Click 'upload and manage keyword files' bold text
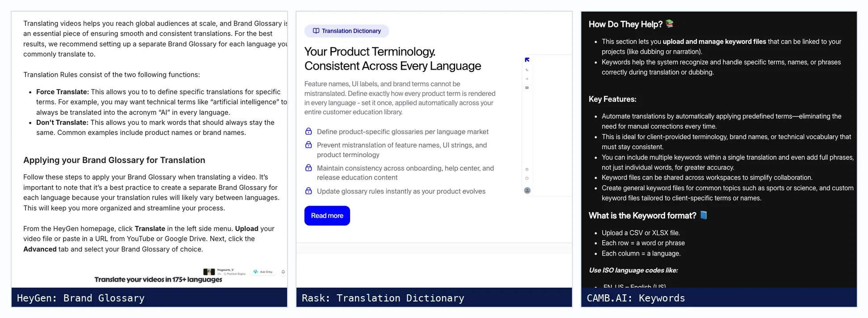Viewport: 868px width, 318px height. (x=714, y=42)
